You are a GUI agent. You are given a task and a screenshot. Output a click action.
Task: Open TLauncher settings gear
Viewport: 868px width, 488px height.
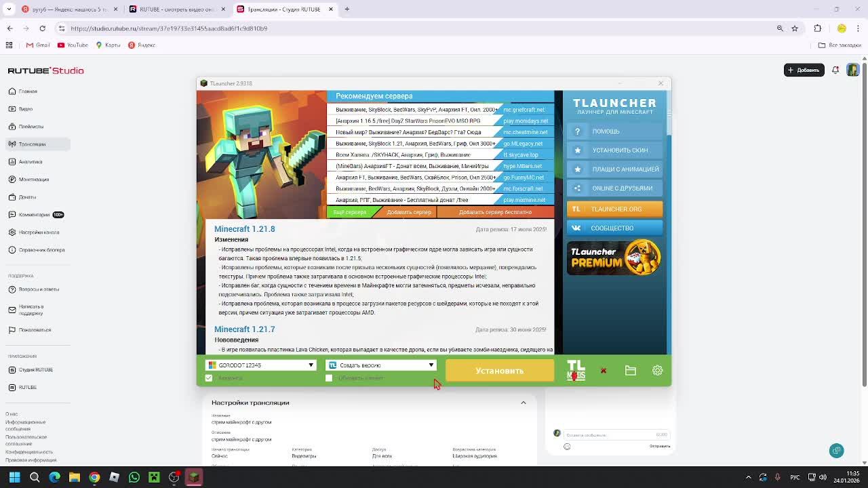657,371
